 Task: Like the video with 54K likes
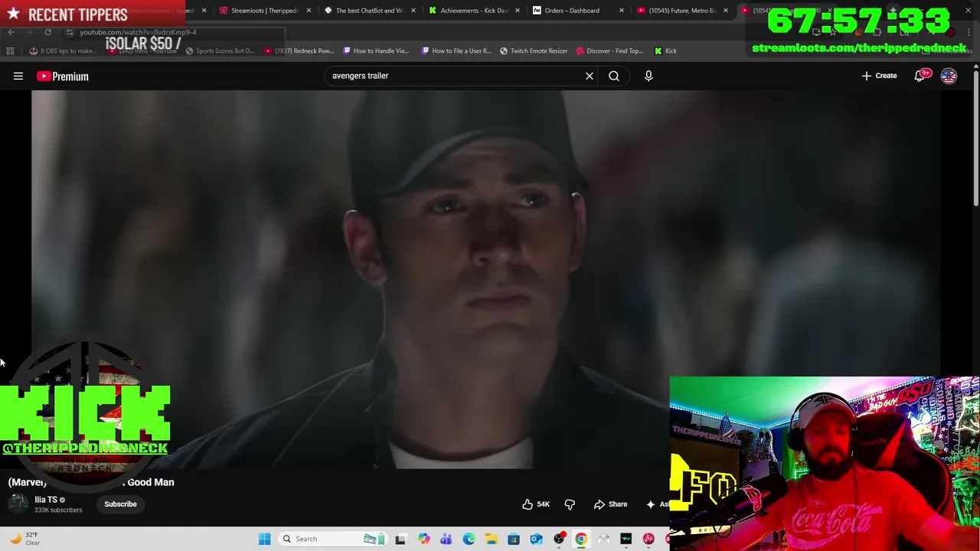[x=536, y=504]
